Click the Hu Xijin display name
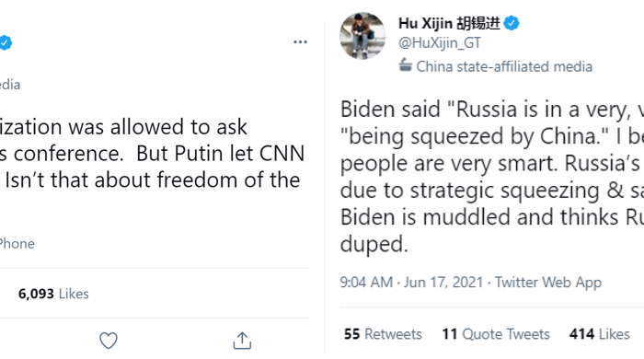644x359 pixels. (449, 23)
